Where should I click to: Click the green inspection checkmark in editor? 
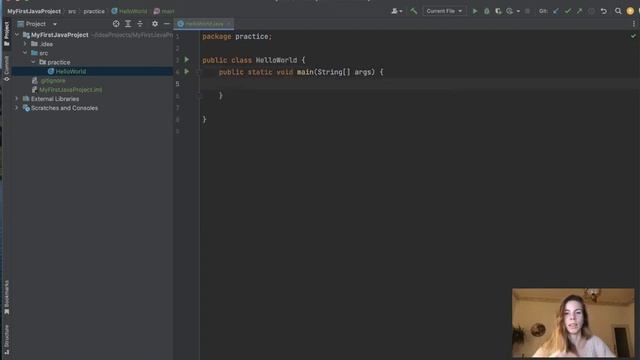click(633, 36)
